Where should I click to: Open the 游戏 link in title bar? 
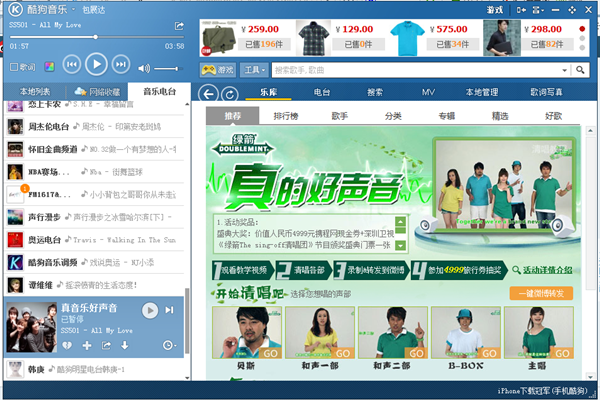[x=495, y=10]
